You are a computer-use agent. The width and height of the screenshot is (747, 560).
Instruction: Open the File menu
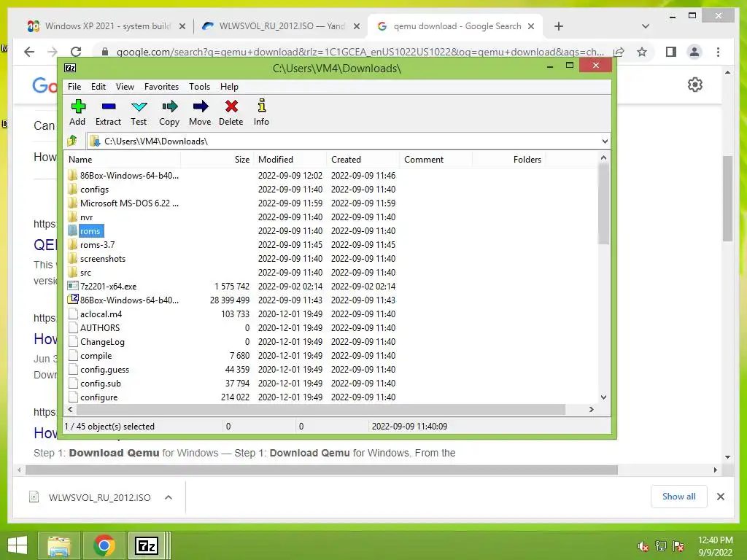tap(74, 87)
